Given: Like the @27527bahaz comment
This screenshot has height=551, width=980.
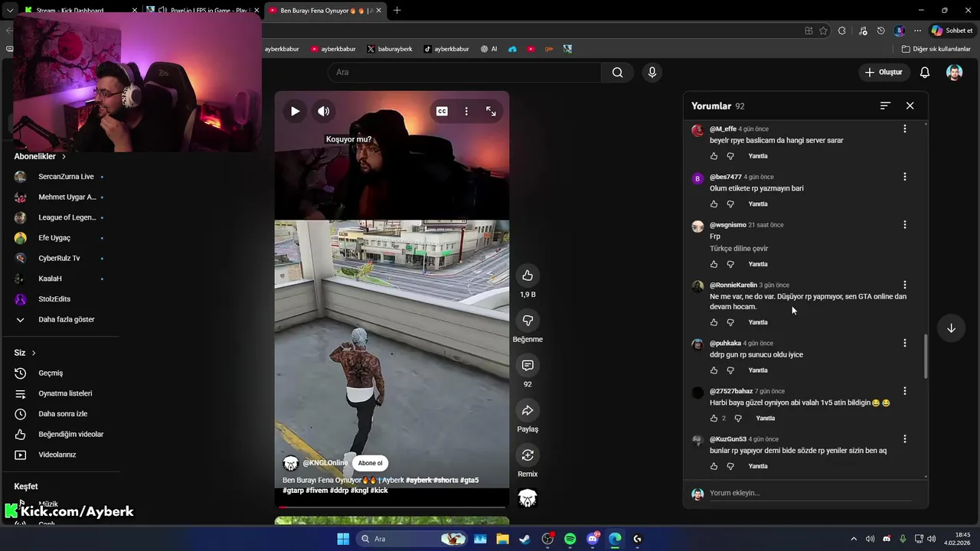Looking at the screenshot, I should [x=714, y=419].
